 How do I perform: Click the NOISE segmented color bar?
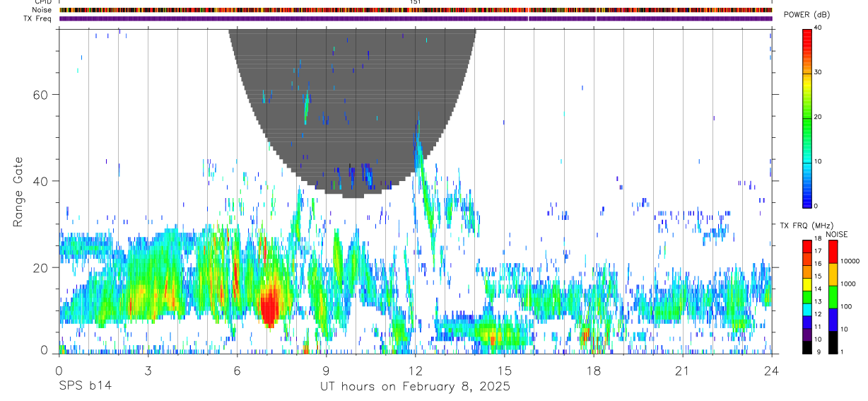(x=833, y=297)
